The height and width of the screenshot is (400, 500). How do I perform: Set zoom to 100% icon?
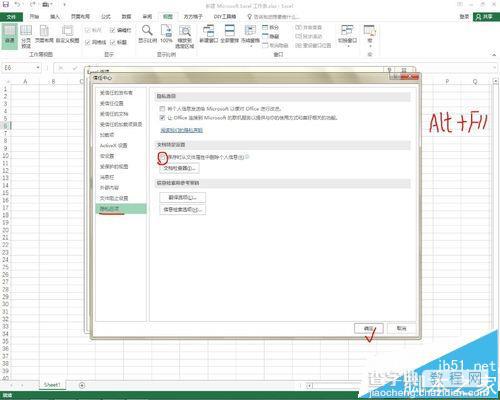click(166, 33)
